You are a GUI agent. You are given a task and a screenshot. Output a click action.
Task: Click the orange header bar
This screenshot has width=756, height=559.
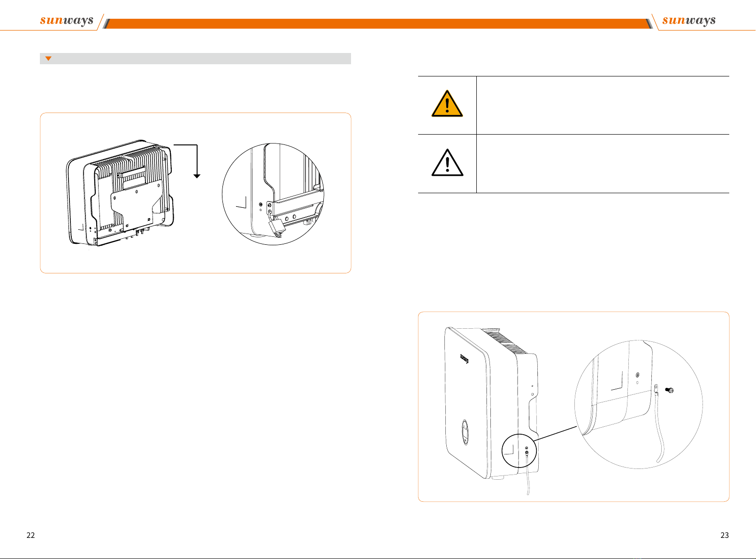pos(378,24)
